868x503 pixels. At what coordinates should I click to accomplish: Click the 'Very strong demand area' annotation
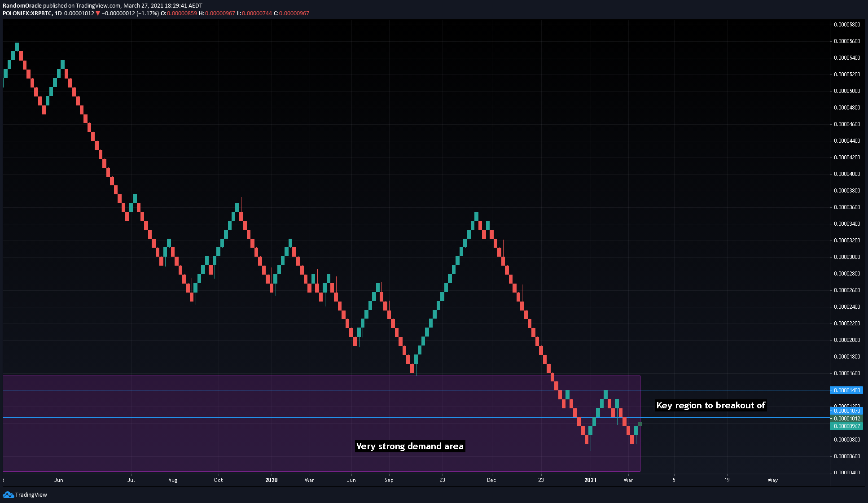pos(410,446)
